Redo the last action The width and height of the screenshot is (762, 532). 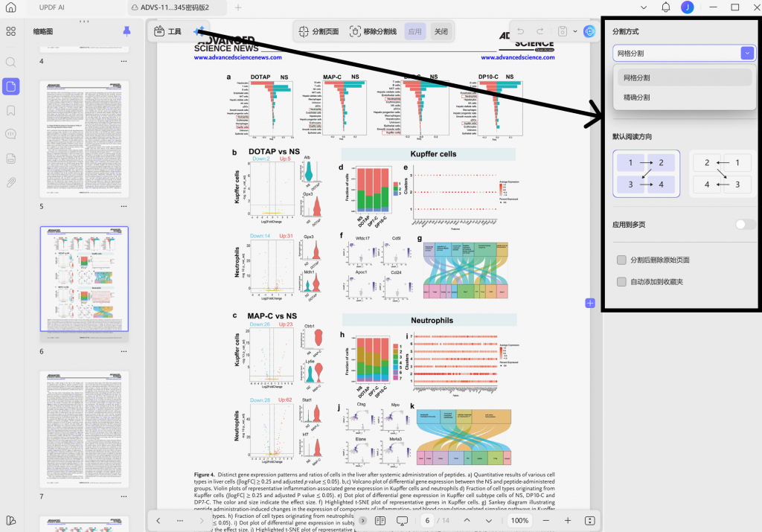click(540, 31)
